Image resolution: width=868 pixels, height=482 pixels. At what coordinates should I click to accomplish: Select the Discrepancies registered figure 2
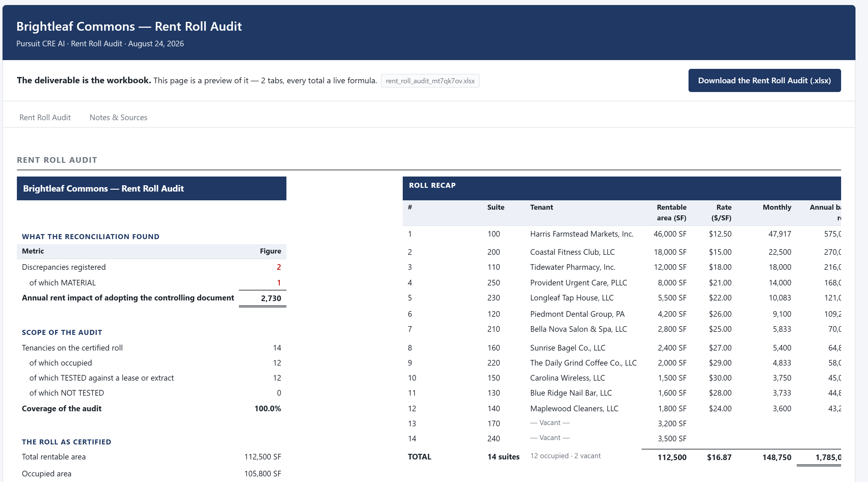point(279,267)
